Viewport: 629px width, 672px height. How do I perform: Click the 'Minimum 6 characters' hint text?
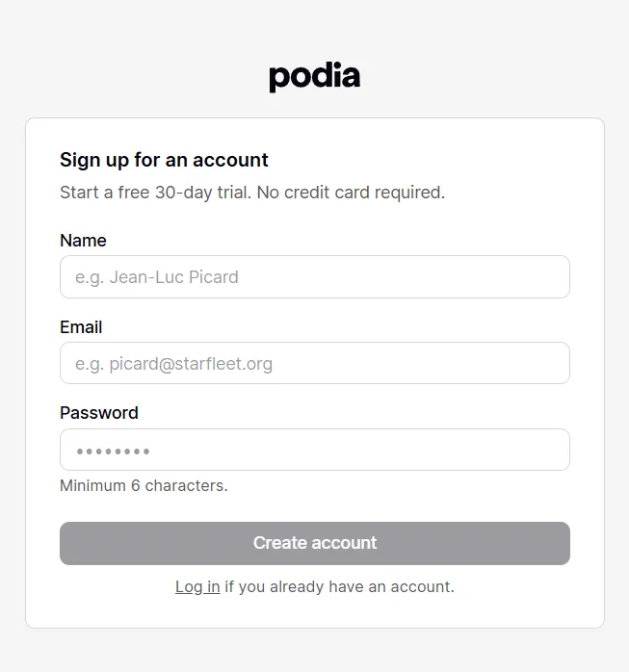144,485
